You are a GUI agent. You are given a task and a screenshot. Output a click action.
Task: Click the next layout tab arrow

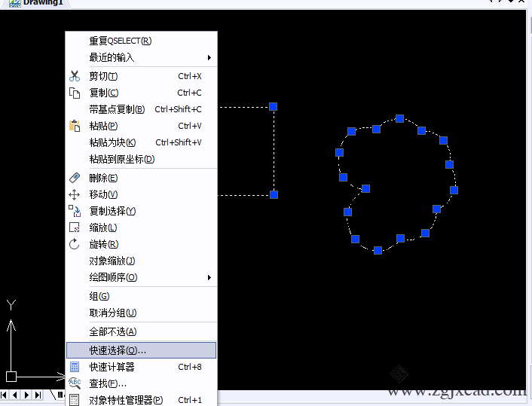(x=27, y=395)
